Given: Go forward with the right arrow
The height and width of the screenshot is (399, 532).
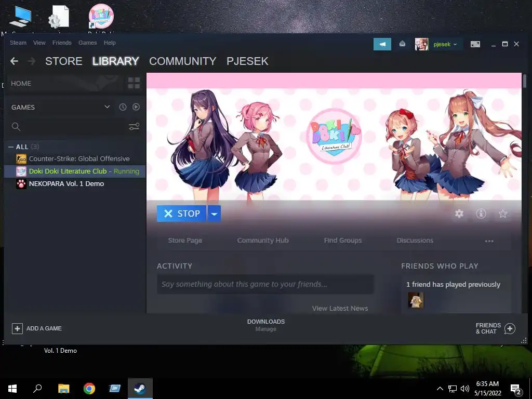Looking at the screenshot, I should click(x=31, y=61).
